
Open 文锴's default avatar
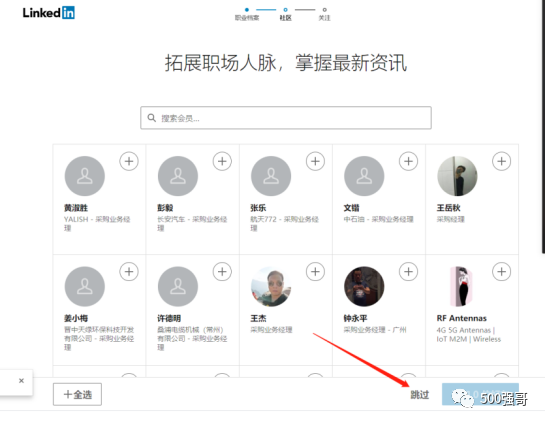(x=364, y=176)
